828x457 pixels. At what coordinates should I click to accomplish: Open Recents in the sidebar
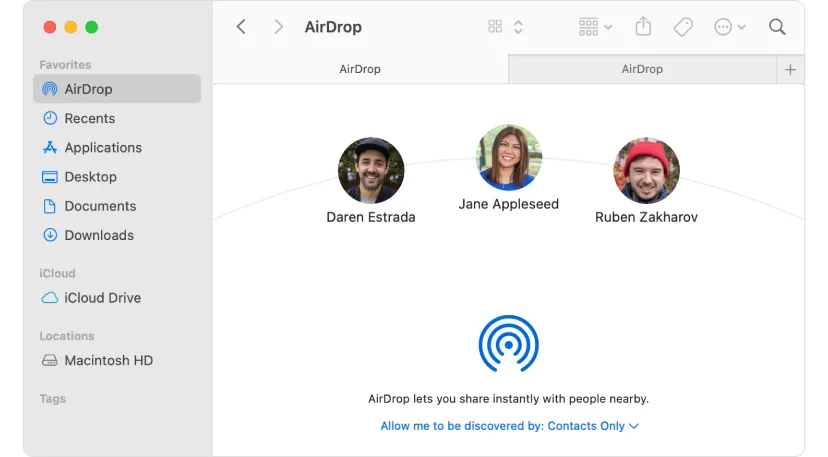[x=117, y=118]
